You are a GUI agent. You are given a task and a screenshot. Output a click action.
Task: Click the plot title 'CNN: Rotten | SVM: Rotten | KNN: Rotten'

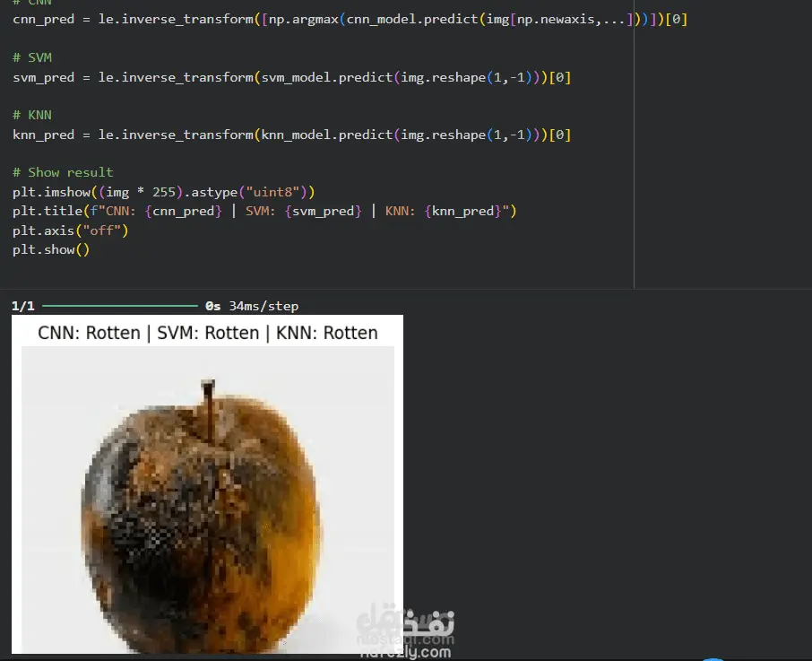(x=208, y=333)
